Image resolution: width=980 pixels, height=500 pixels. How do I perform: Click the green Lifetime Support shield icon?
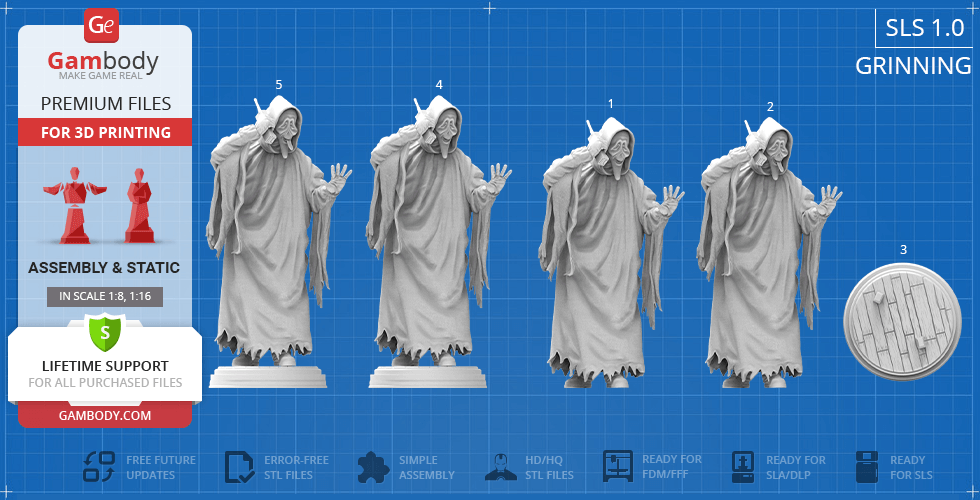tap(104, 331)
